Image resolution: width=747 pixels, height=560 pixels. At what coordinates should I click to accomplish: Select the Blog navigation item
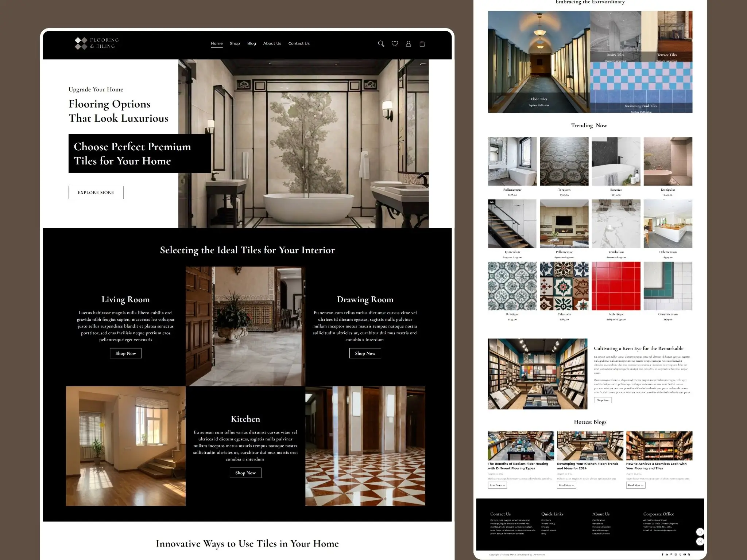(x=251, y=43)
